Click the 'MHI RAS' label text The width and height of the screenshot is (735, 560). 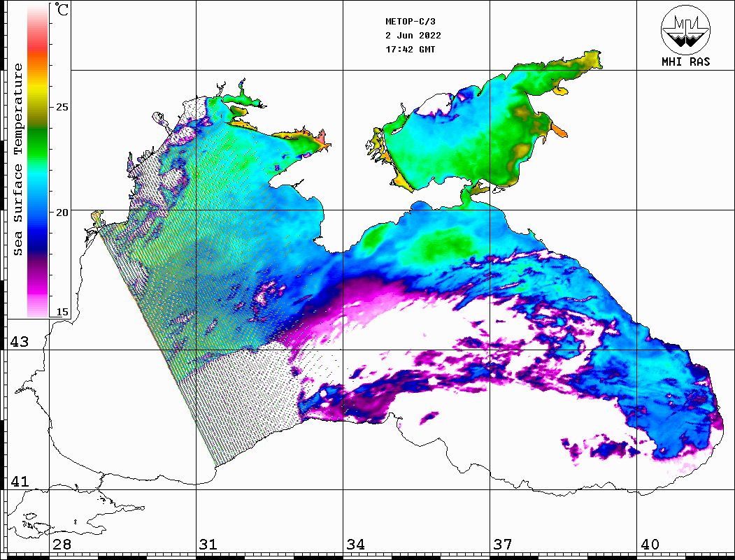686,62
